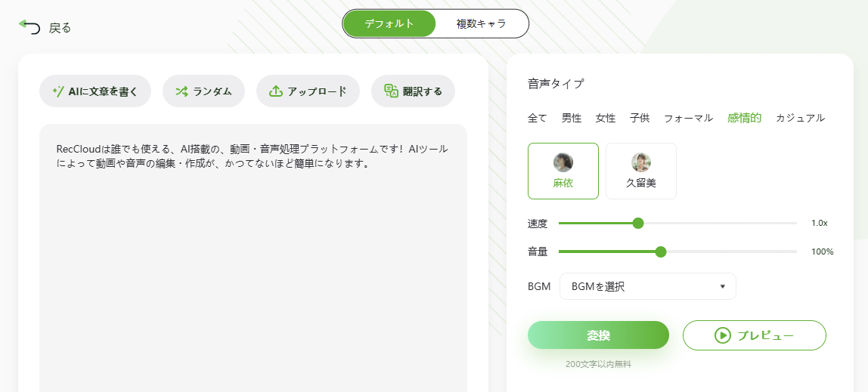Click the 戻る link
The width and height of the screenshot is (868, 392).
60,28
